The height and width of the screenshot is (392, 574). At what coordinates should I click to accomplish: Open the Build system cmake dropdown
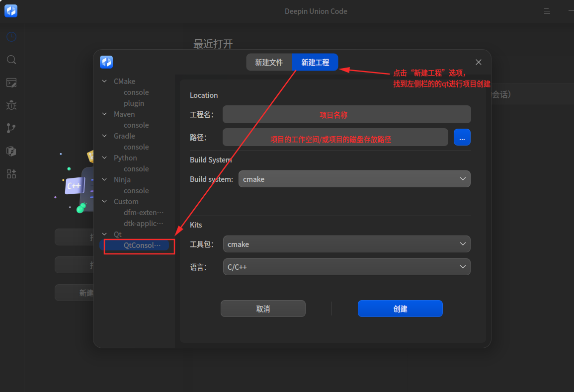[354, 179]
